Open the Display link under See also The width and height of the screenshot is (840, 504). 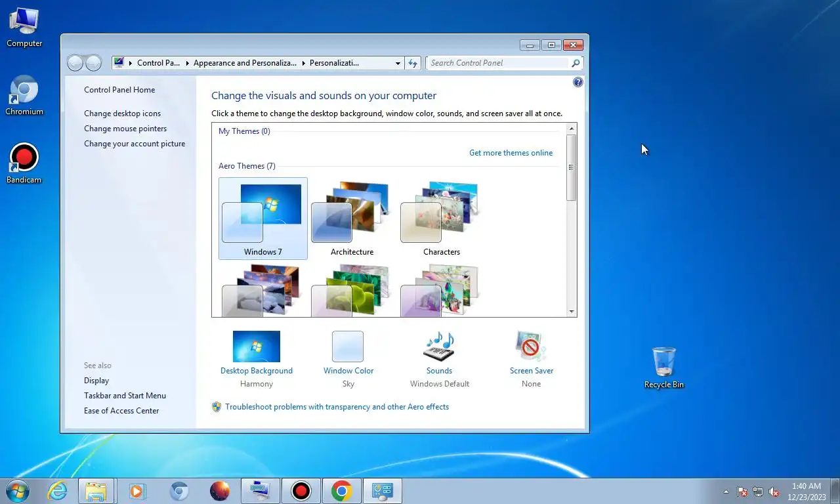coord(96,381)
